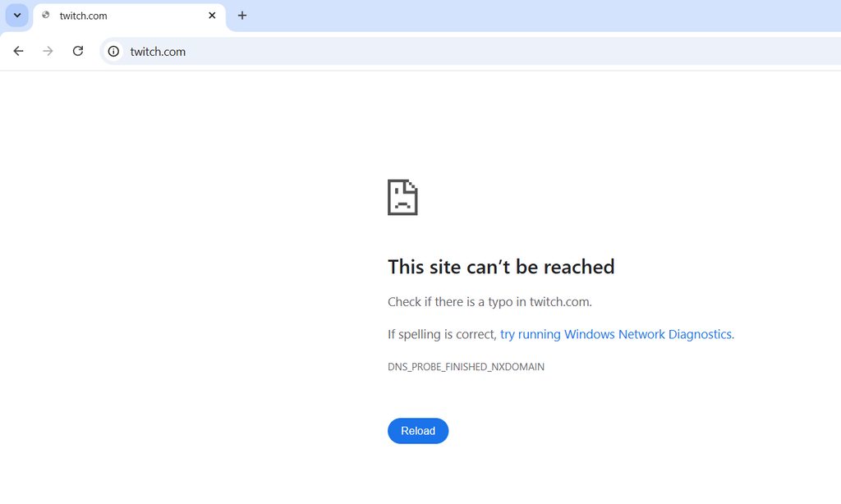Refresh the page using the toolbar reload icon

pyautogui.click(x=78, y=51)
